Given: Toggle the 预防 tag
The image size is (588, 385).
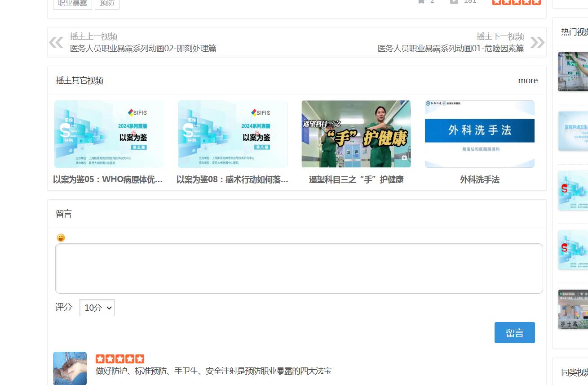Looking at the screenshot, I should 106,1.
